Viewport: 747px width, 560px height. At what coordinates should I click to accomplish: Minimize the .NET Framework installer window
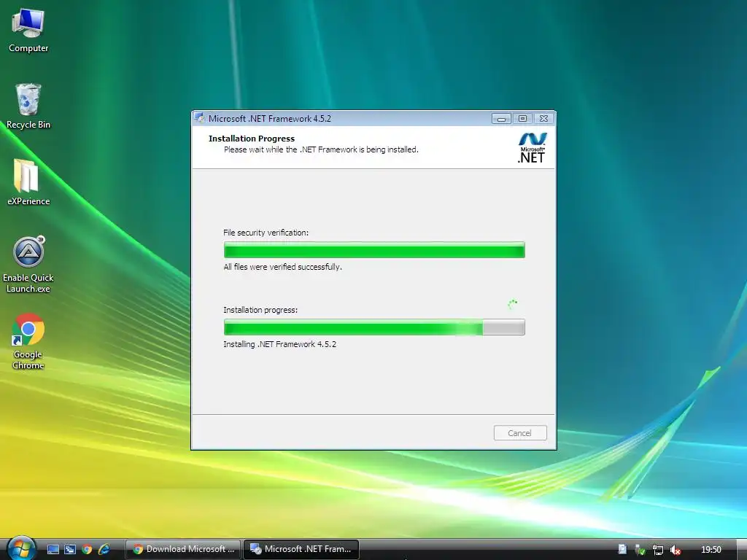(x=501, y=119)
